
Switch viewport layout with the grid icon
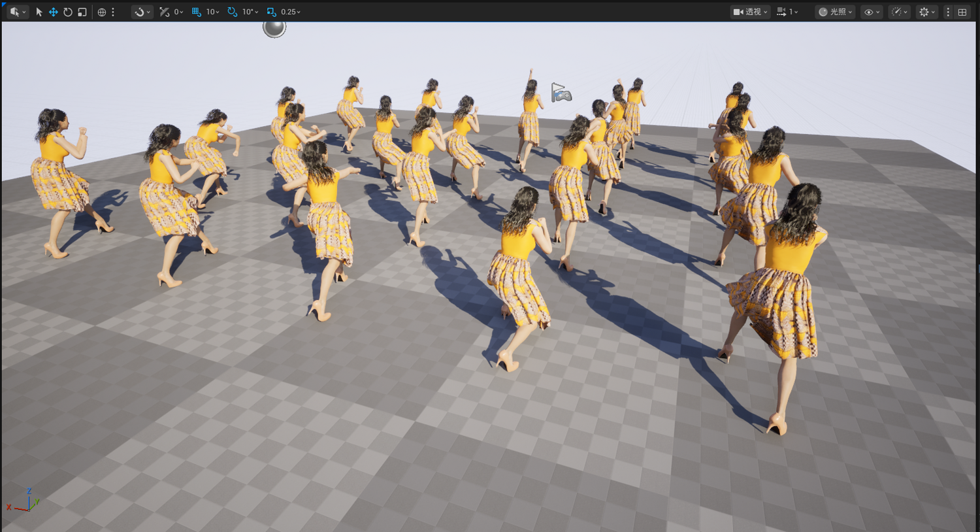[962, 12]
